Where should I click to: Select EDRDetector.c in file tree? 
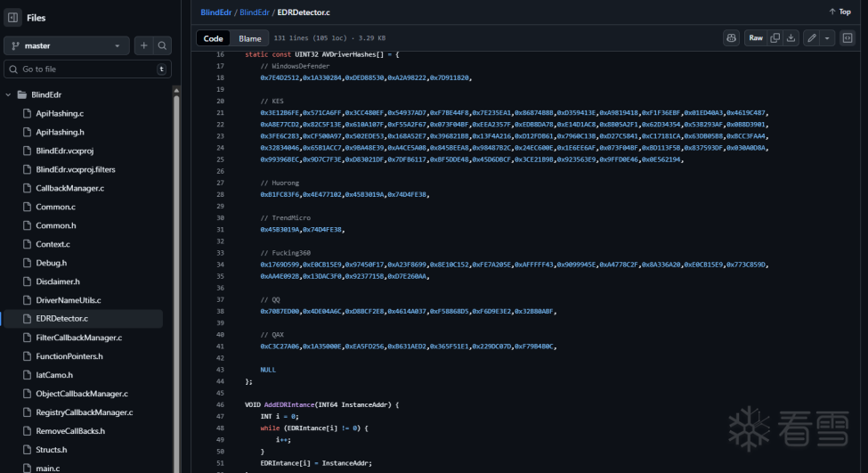[83, 319]
